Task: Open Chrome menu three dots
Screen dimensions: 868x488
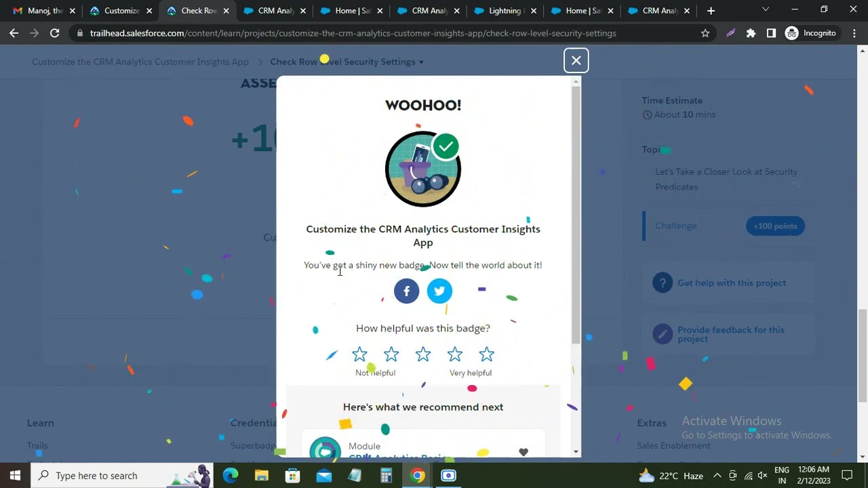Action: 853,33
